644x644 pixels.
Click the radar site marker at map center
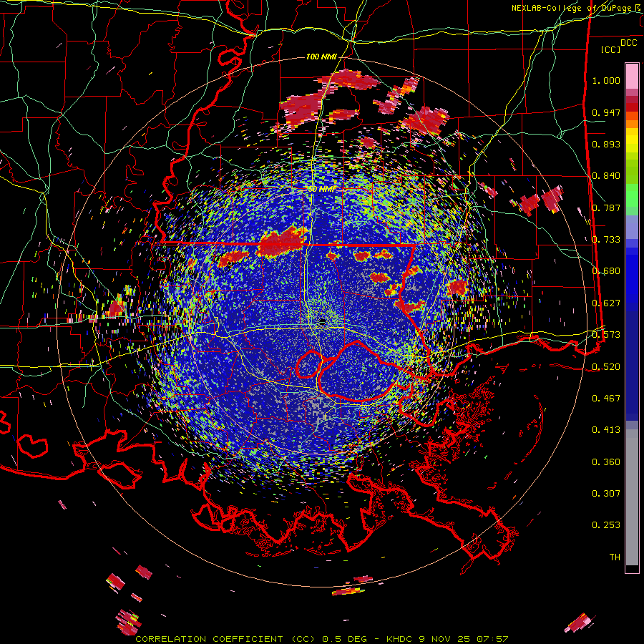coord(323,321)
